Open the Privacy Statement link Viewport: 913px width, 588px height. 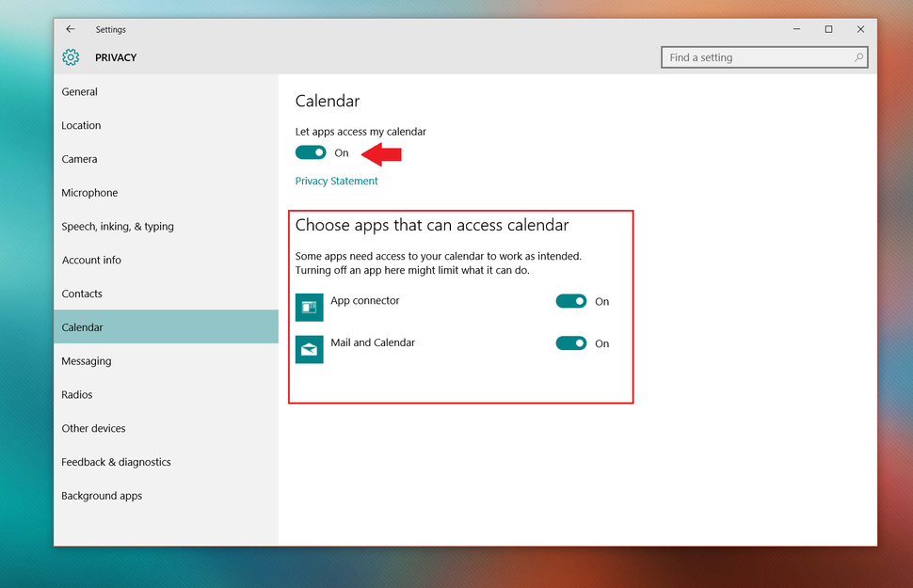pyautogui.click(x=336, y=181)
